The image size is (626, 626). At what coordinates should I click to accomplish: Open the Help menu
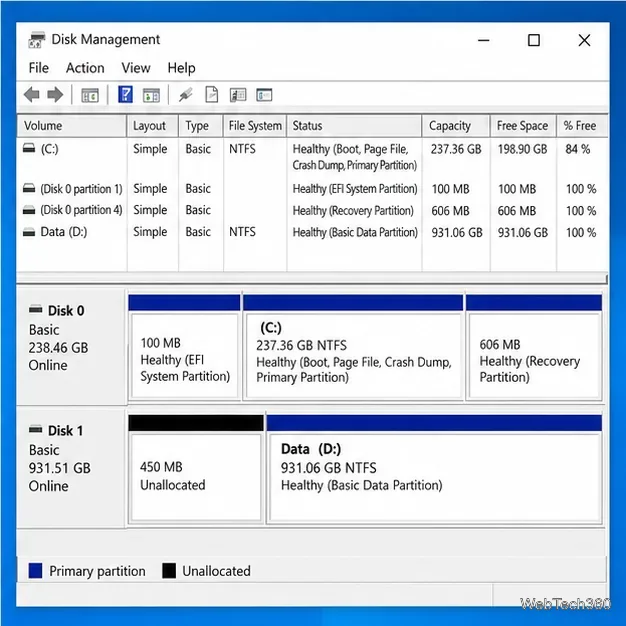coord(181,68)
